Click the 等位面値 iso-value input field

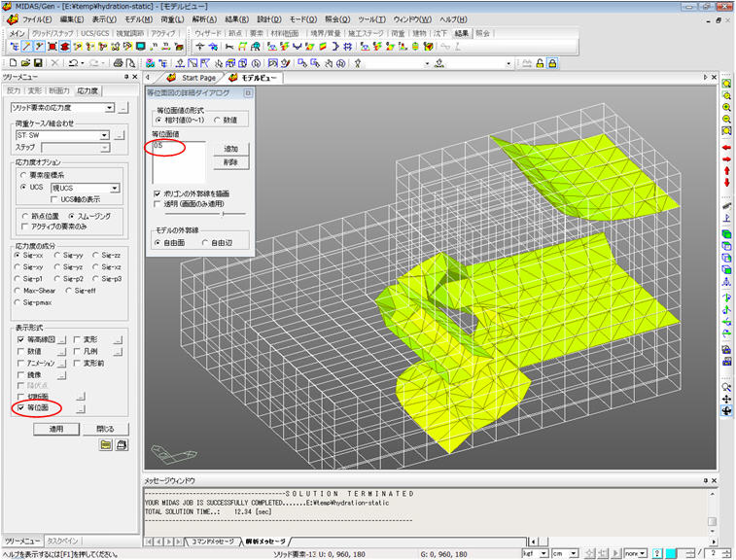(179, 162)
